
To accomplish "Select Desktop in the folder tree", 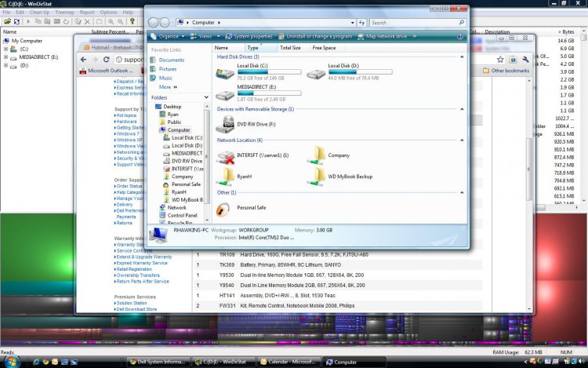I will pos(172,107).
